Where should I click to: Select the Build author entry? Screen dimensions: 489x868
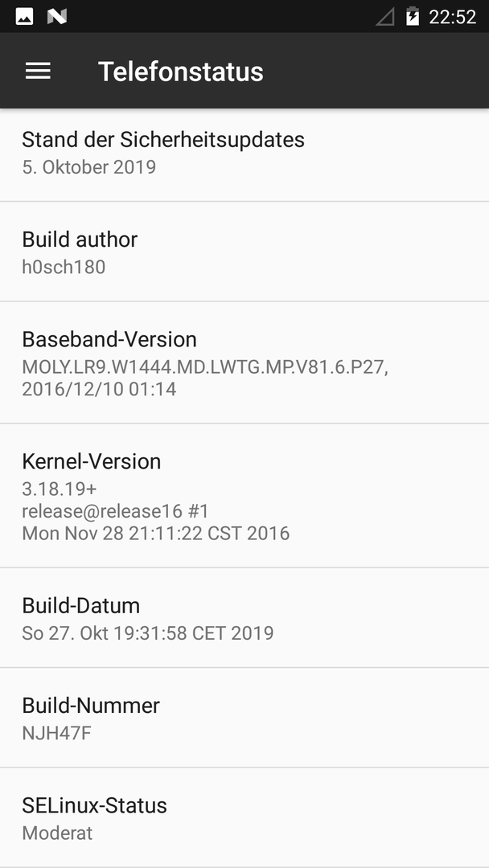click(244, 252)
